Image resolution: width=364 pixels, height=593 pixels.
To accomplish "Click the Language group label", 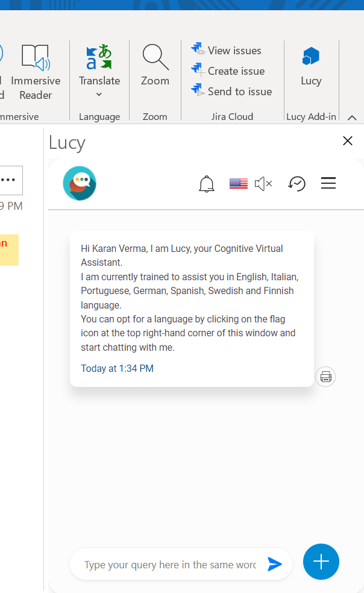I will click(x=99, y=116).
